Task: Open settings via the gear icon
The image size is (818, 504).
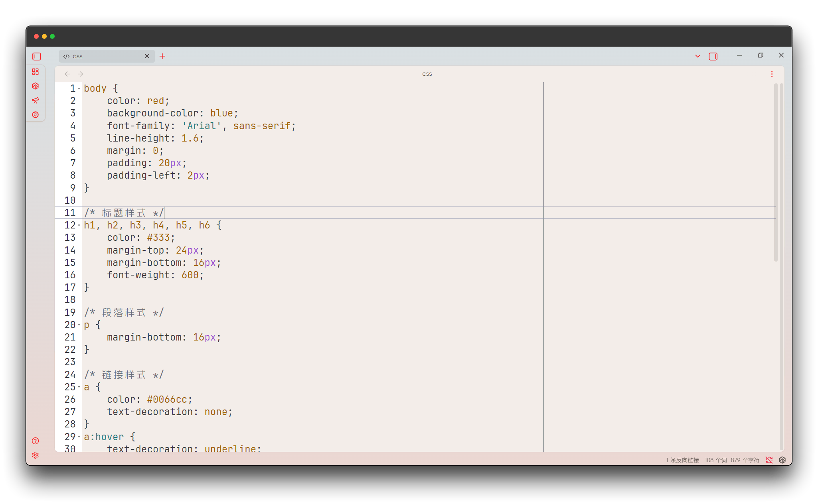Action: coord(35,455)
